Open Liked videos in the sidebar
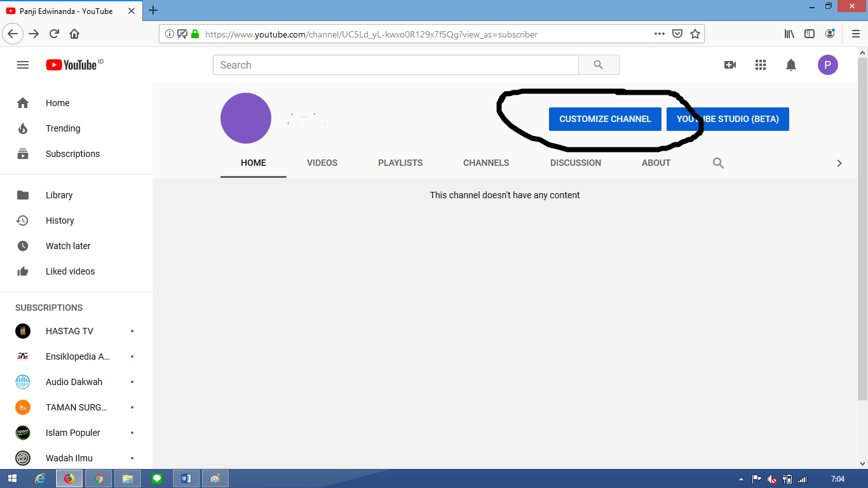Image resolution: width=868 pixels, height=488 pixels. 76,271
